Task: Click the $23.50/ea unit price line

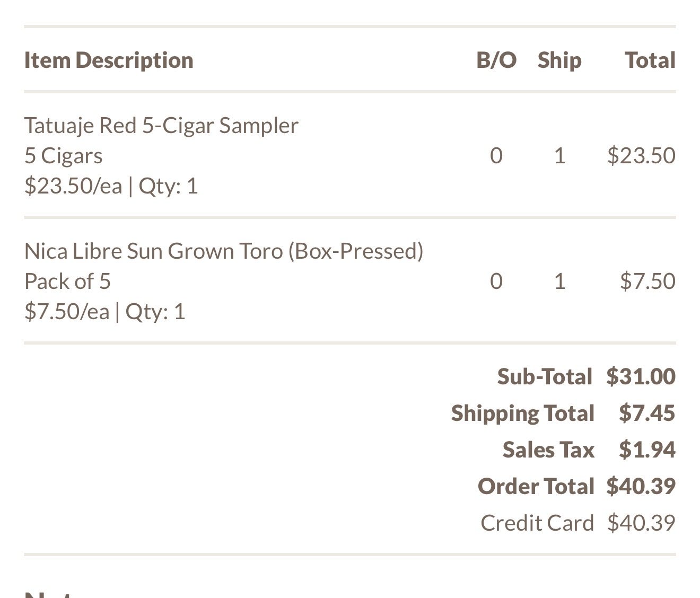Action: click(111, 186)
